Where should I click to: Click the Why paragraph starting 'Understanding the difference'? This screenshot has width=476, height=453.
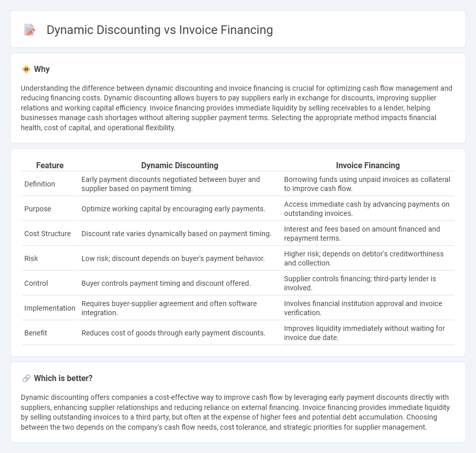[x=236, y=108]
